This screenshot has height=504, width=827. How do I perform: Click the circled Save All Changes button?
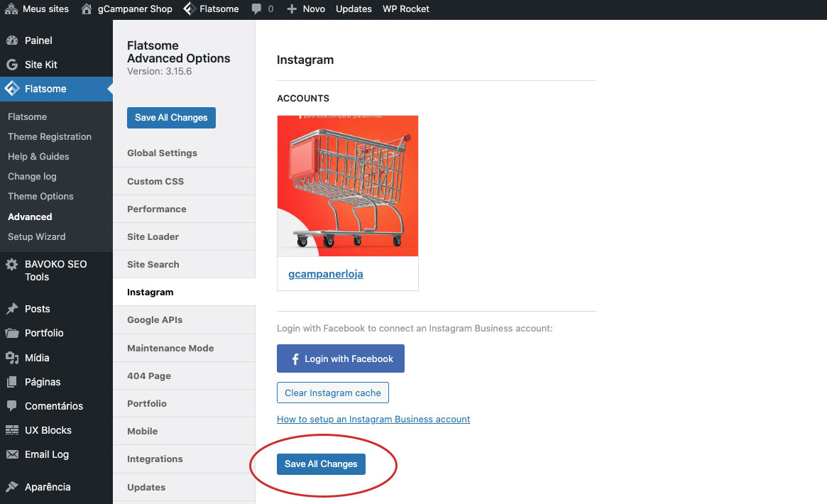coord(321,464)
